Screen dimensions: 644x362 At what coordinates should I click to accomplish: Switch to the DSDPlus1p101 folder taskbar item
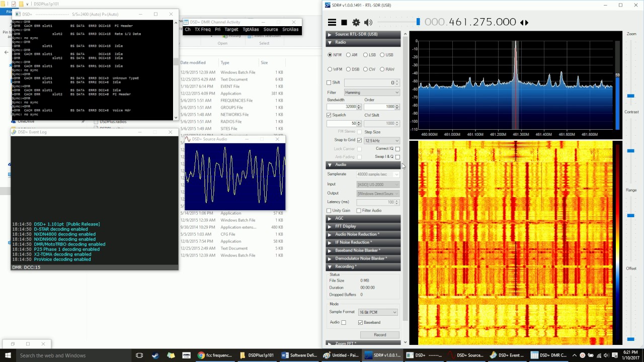point(257,355)
